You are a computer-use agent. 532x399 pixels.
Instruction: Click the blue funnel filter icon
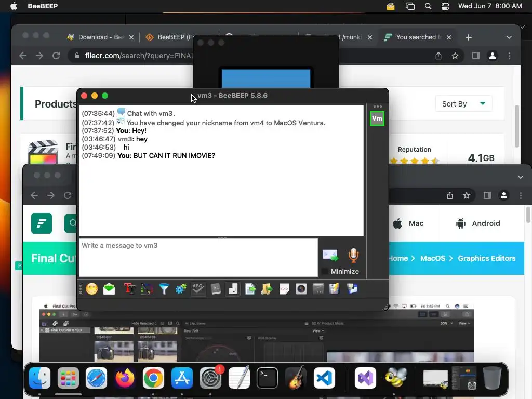click(164, 289)
